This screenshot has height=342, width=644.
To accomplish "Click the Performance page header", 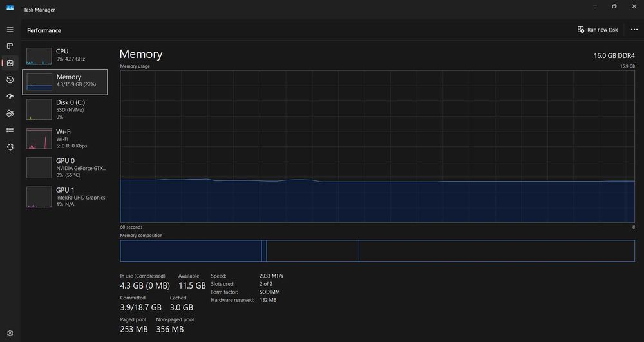I will coord(44,30).
